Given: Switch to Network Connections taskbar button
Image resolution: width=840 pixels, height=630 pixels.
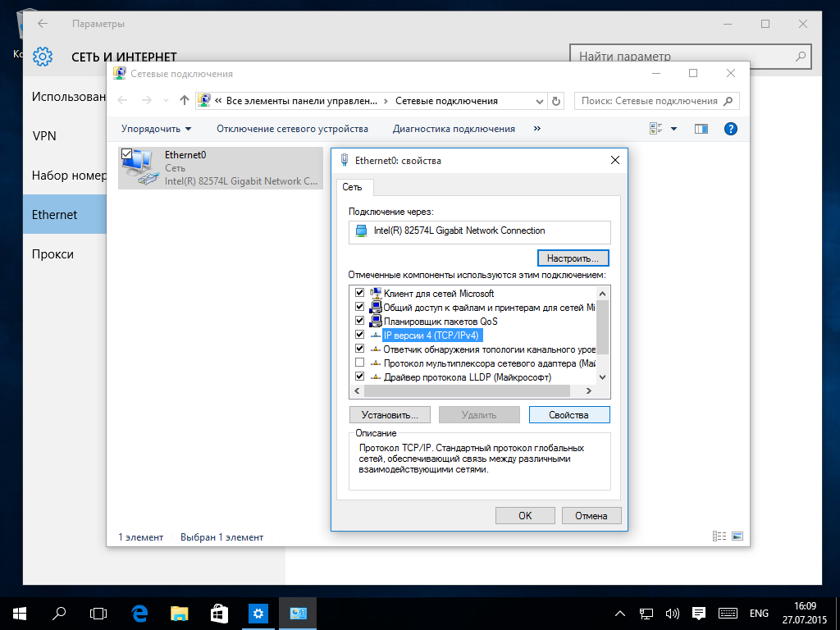Looking at the screenshot, I should 298,614.
